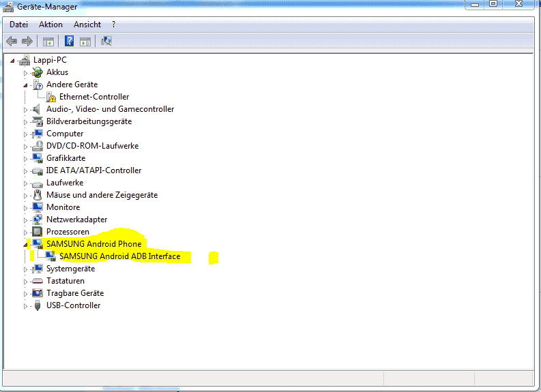The width and height of the screenshot is (541, 392).
Task: Expand Audio-, Video- und Gamecontroller
Action: point(25,110)
